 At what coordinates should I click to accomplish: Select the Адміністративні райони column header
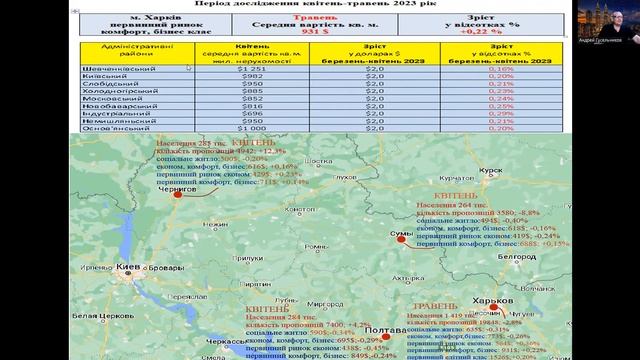(138, 53)
